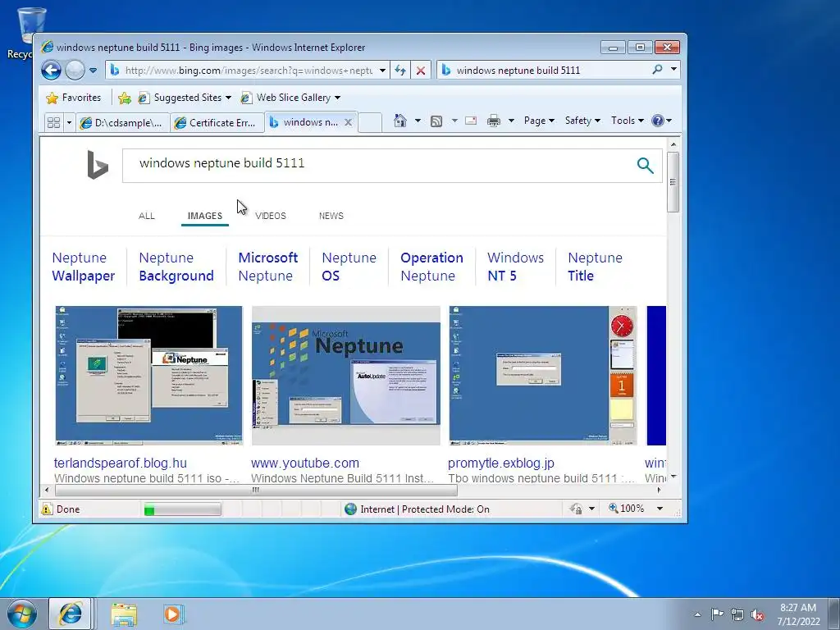The height and width of the screenshot is (630, 840).
Task: Click the magnifier search icon in toolbar
Action: [x=657, y=70]
